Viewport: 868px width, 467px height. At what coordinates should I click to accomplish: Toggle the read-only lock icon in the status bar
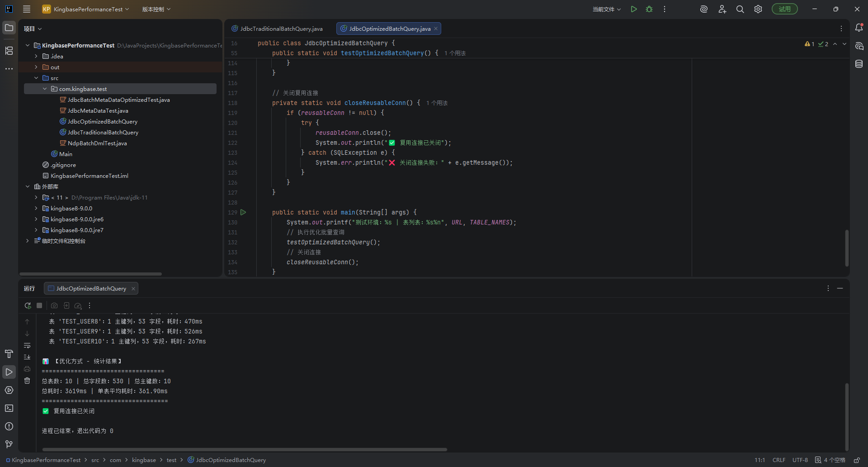(x=857, y=460)
